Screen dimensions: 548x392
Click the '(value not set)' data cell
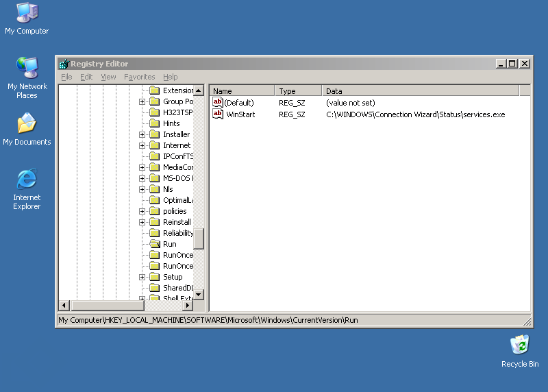click(351, 103)
